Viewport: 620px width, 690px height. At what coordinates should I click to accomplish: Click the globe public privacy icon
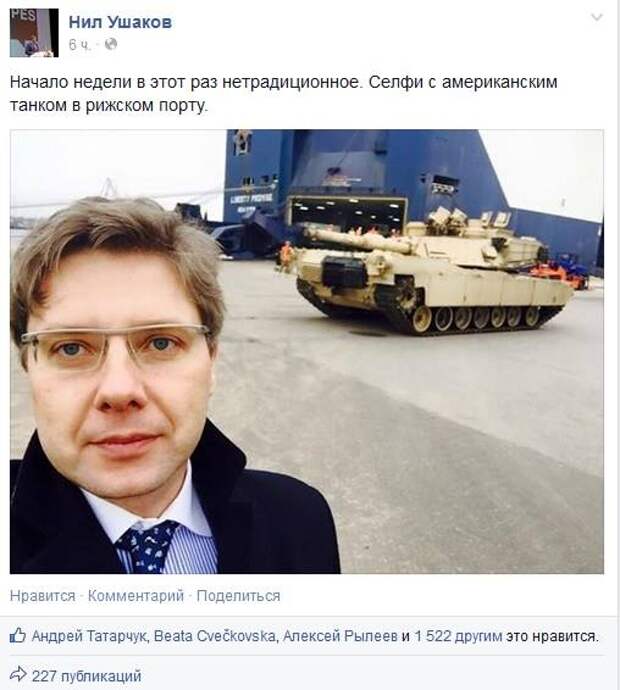[111, 44]
